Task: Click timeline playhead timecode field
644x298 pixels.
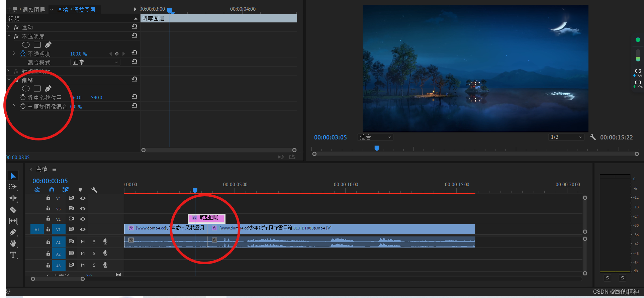Action: pos(50,181)
